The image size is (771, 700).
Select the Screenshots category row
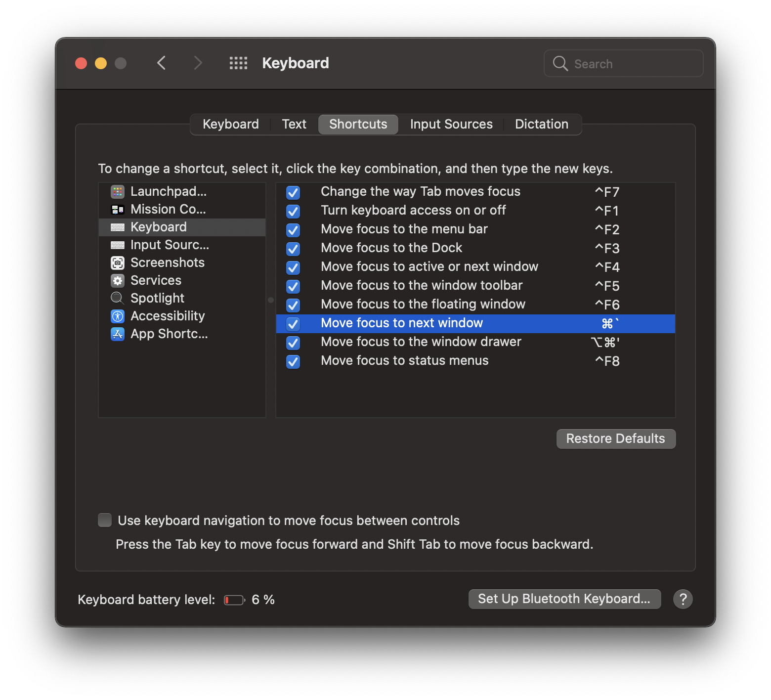point(182,262)
